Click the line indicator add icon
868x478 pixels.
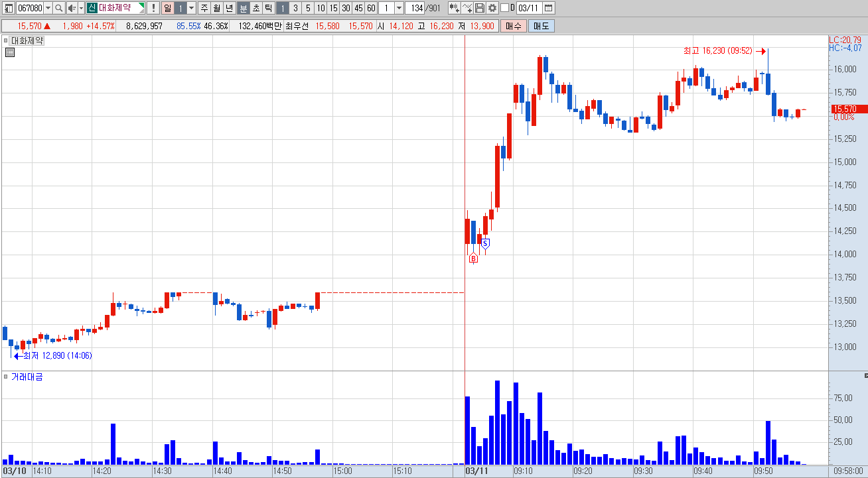coord(467,8)
